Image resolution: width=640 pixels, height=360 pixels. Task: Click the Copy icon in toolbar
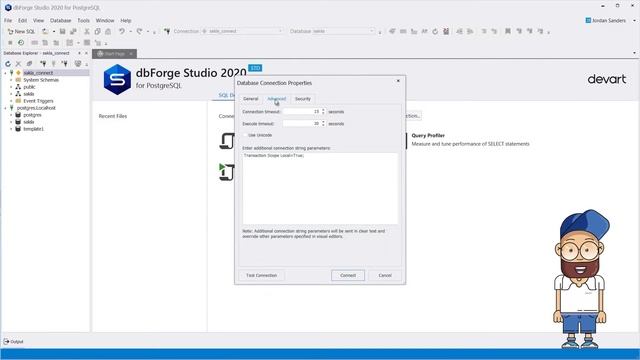pyautogui.click(x=98, y=31)
